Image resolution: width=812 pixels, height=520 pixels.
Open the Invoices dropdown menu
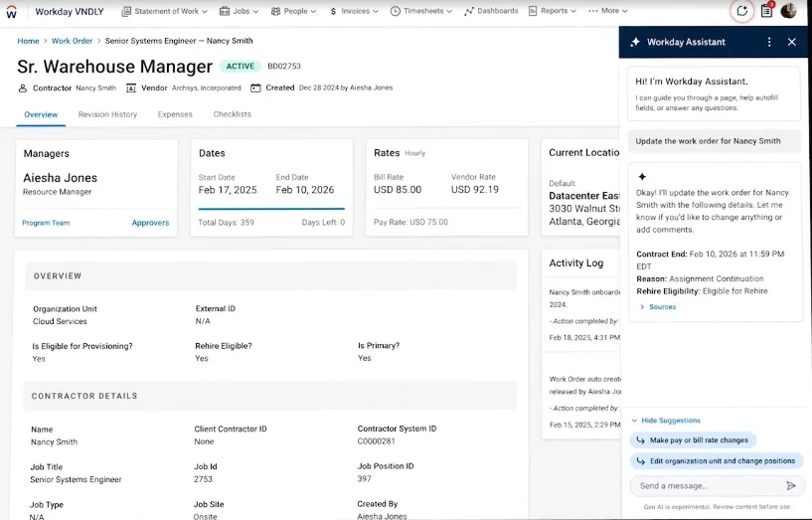pyautogui.click(x=356, y=11)
